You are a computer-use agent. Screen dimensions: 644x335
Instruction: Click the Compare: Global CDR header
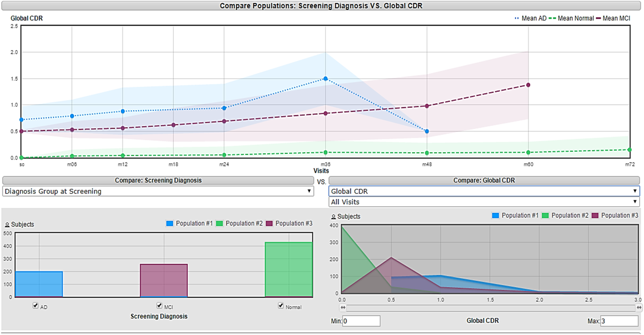pyautogui.click(x=484, y=180)
